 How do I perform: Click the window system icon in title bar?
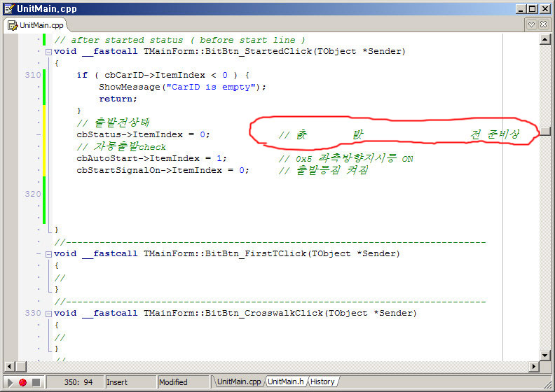pos(9,9)
